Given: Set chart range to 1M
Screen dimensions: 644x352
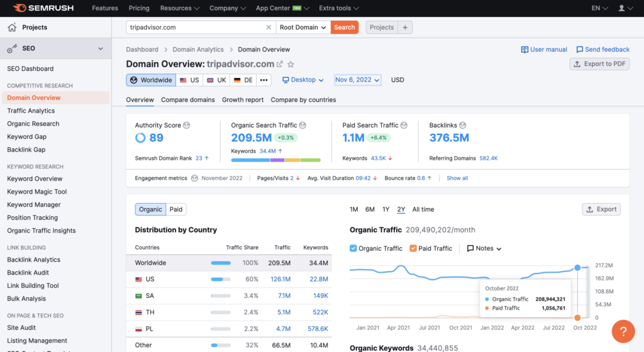Looking at the screenshot, I should pyautogui.click(x=353, y=209).
